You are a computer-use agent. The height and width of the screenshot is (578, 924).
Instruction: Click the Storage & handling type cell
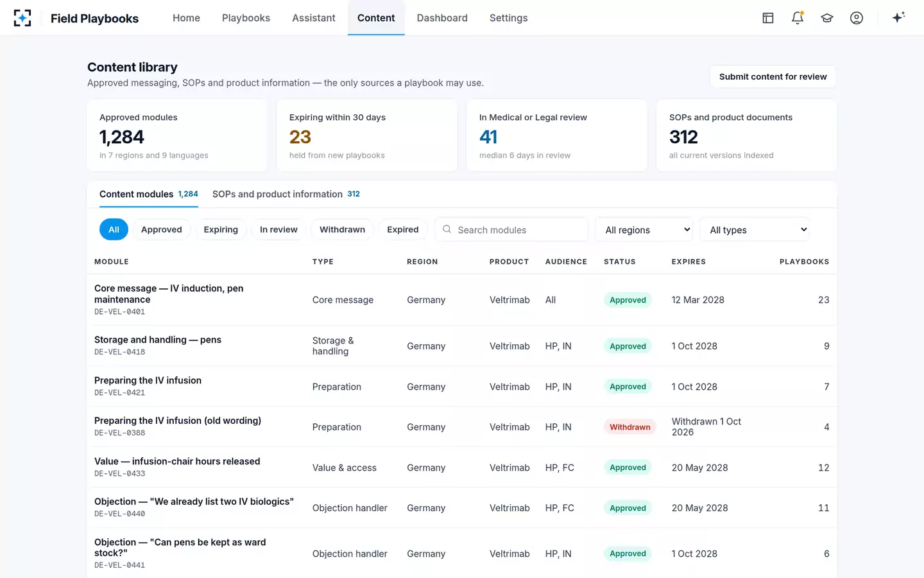tap(333, 346)
